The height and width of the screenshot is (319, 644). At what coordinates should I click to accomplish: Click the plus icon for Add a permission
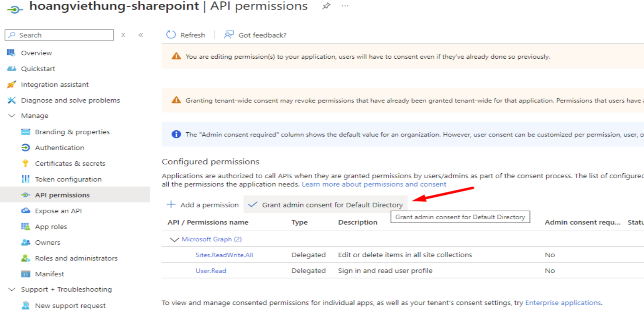click(x=171, y=204)
